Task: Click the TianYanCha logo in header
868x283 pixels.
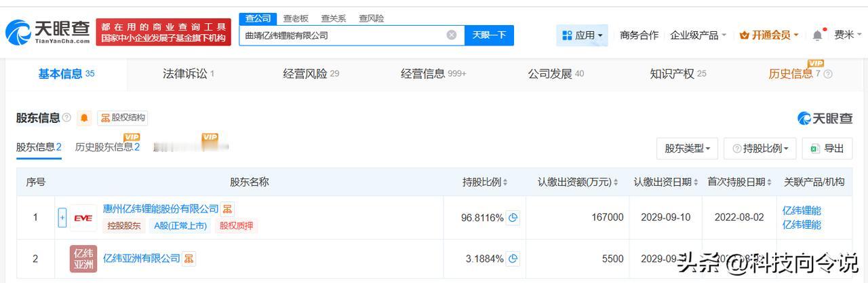Action: click(x=47, y=32)
